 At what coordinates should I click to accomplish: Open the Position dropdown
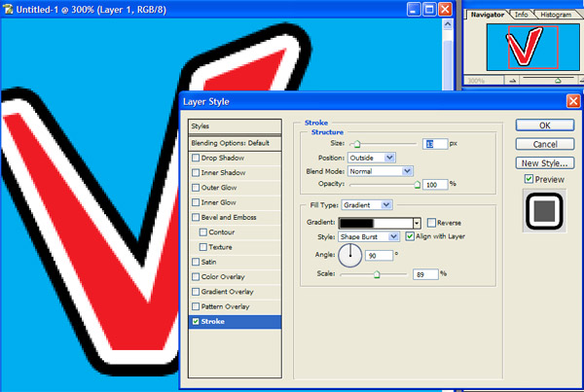click(x=371, y=157)
